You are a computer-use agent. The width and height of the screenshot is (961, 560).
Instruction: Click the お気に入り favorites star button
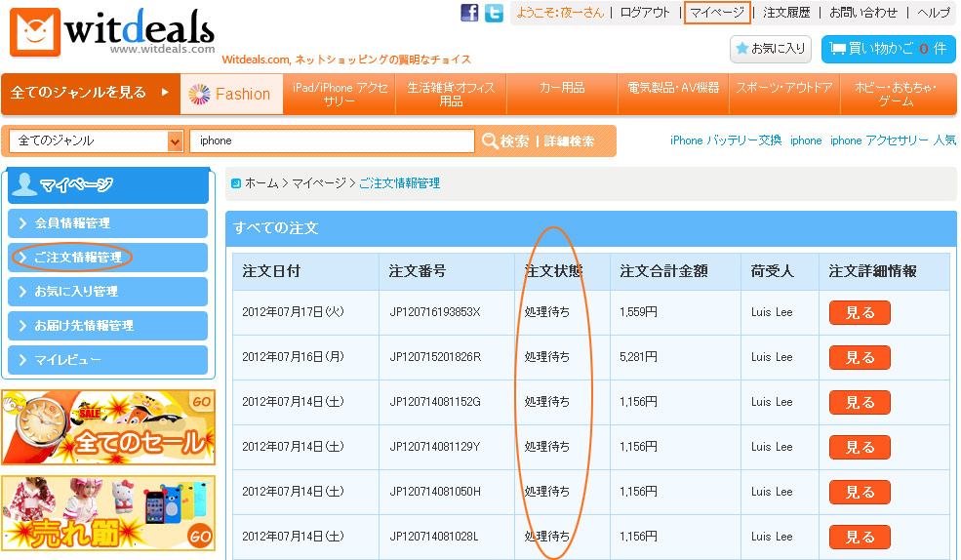771,49
